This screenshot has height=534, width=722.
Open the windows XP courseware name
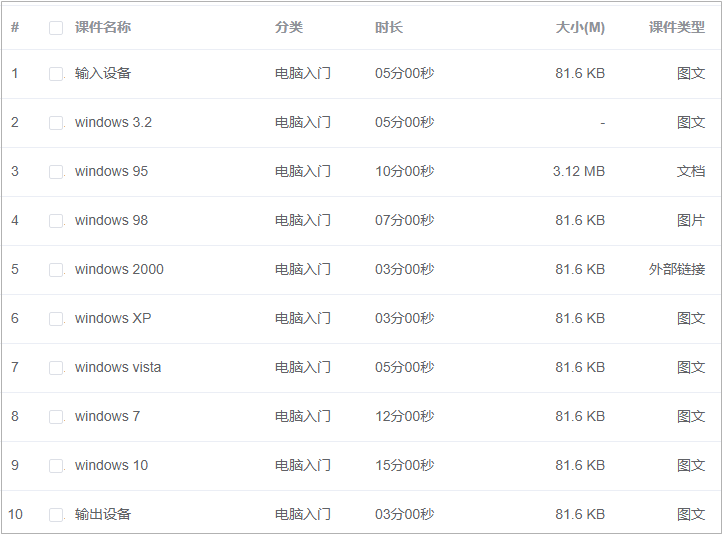click(x=113, y=318)
